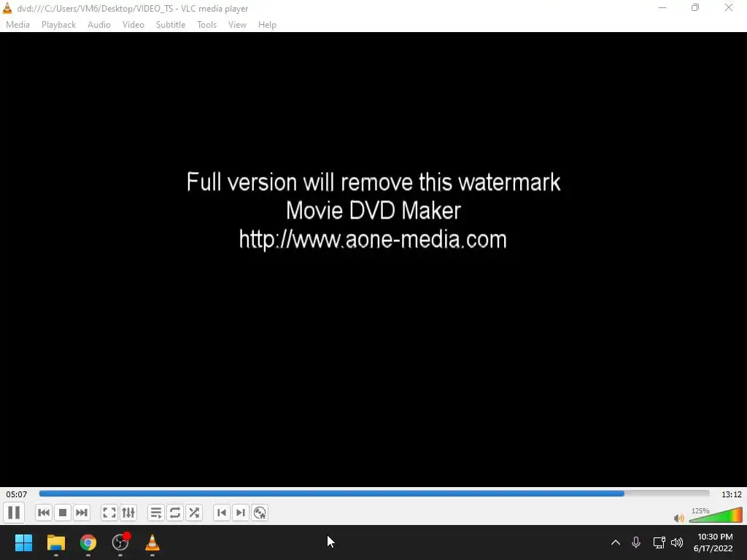Seek in the blue playback progress bar
This screenshot has width=747, height=560.
click(x=374, y=494)
